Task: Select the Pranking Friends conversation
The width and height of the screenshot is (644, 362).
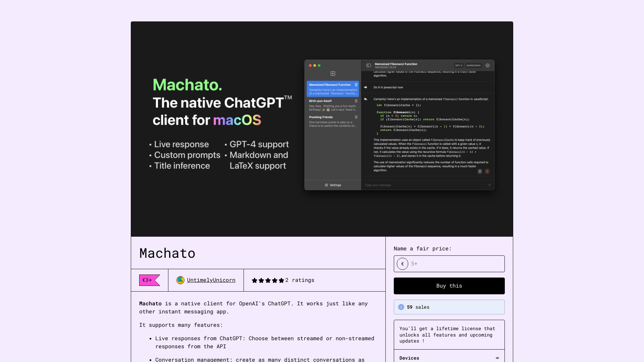Action: (x=333, y=121)
